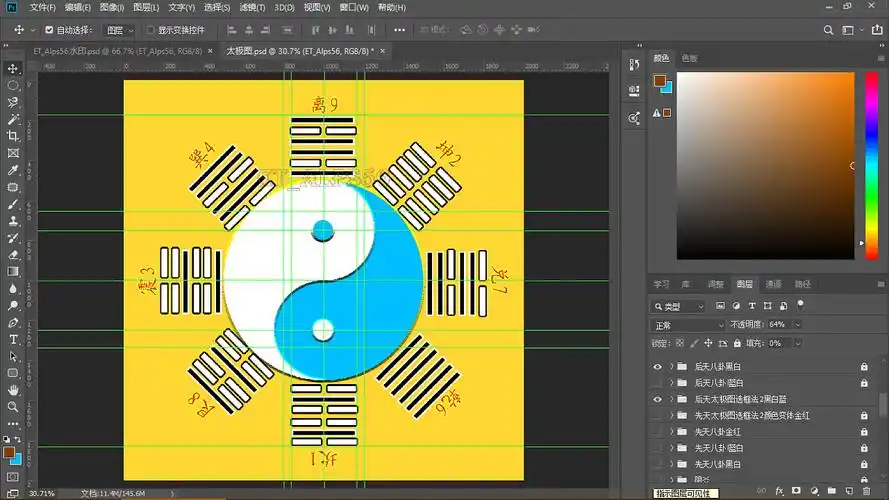Switch to the 通道 panel tab
This screenshot has width=889, height=500.
(x=773, y=285)
